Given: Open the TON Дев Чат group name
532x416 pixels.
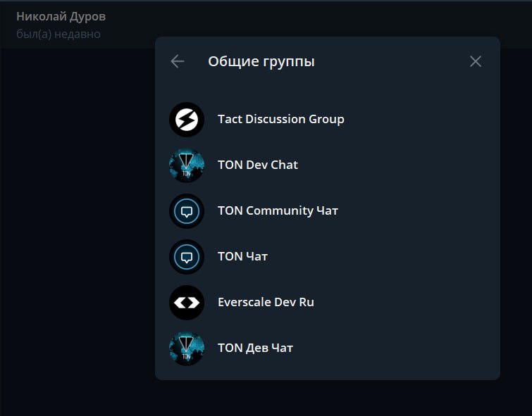Looking at the screenshot, I should pyautogui.click(x=255, y=348).
